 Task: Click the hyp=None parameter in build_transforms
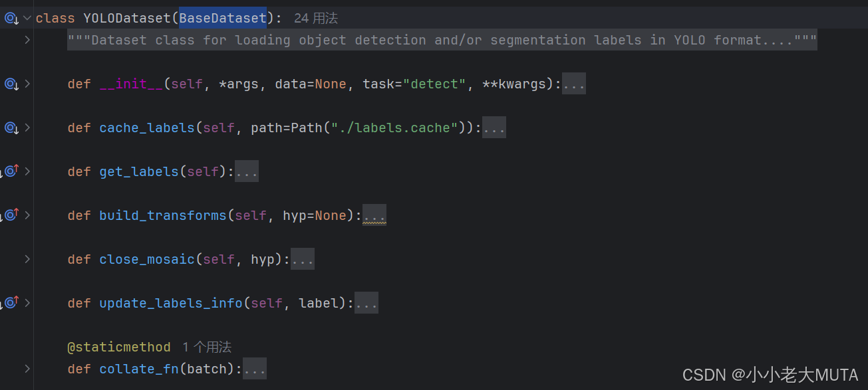(x=315, y=215)
